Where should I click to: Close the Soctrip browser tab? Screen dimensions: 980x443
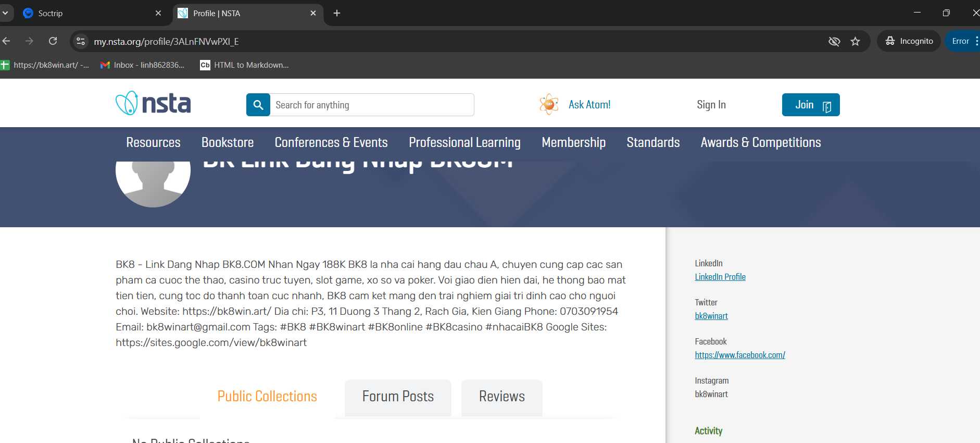point(158,13)
